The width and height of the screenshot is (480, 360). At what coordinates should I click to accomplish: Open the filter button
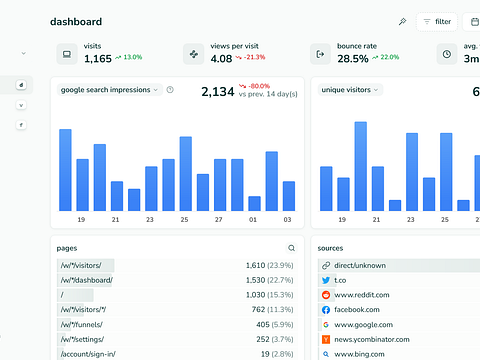437,22
